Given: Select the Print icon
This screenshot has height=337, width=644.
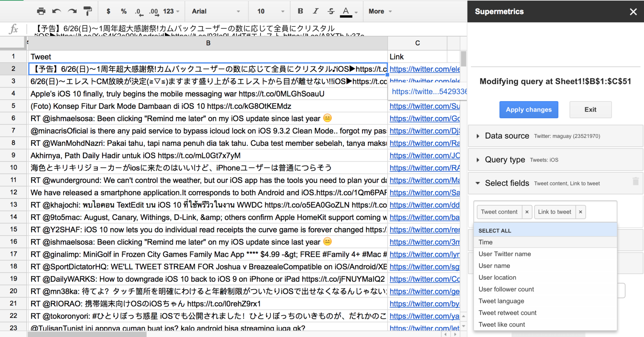Looking at the screenshot, I should [x=41, y=11].
